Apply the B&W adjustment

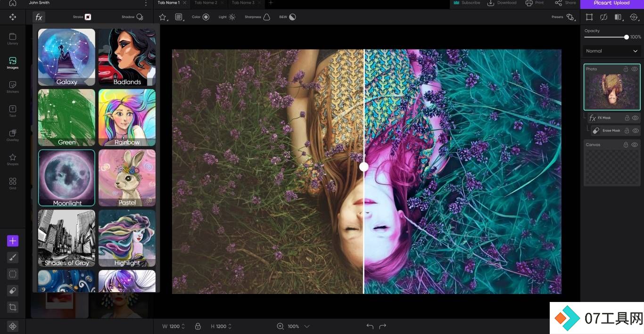288,17
